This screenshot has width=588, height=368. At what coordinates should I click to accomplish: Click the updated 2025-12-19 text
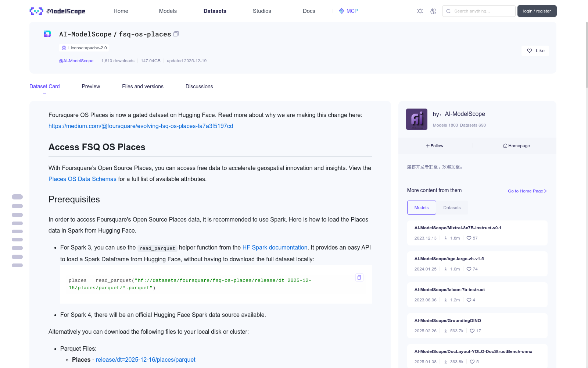187,61
